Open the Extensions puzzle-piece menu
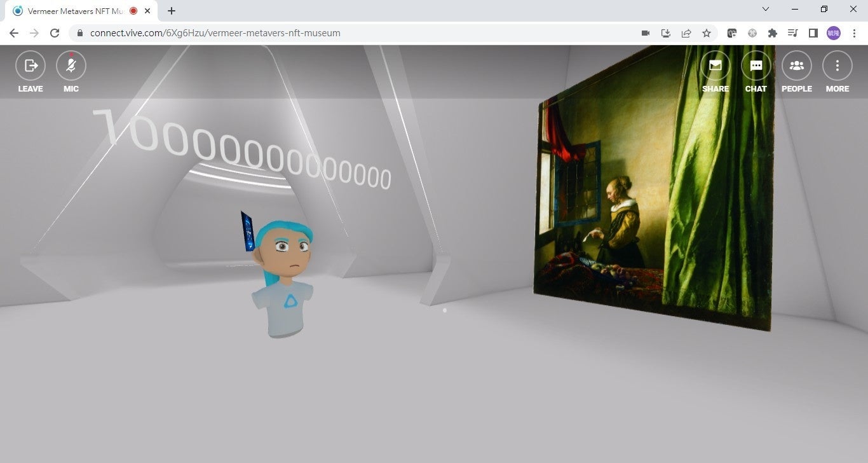 pyautogui.click(x=773, y=33)
